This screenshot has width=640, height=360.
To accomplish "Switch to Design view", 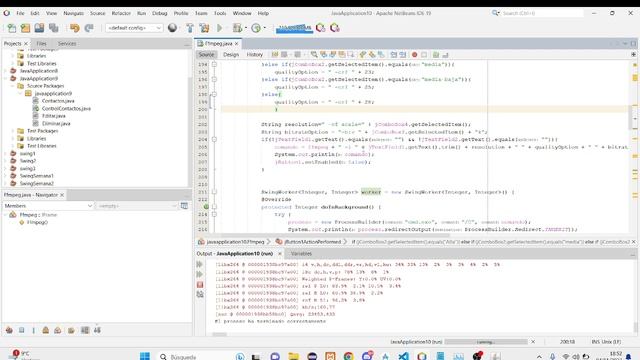I will (231, 55).
